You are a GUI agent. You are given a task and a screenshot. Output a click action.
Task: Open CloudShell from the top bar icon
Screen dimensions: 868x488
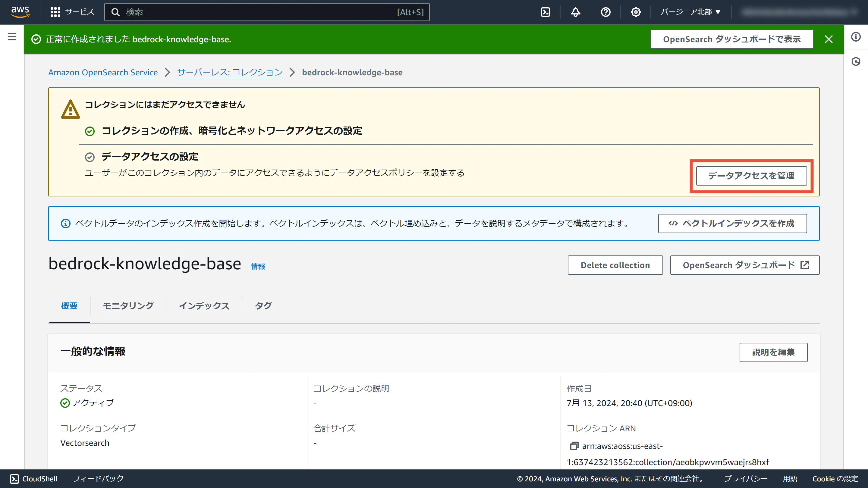(x=545, y=12)
